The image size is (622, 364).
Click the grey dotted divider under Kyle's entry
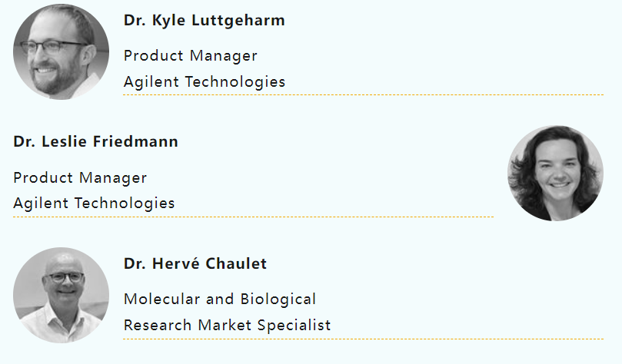click(363, 94)
